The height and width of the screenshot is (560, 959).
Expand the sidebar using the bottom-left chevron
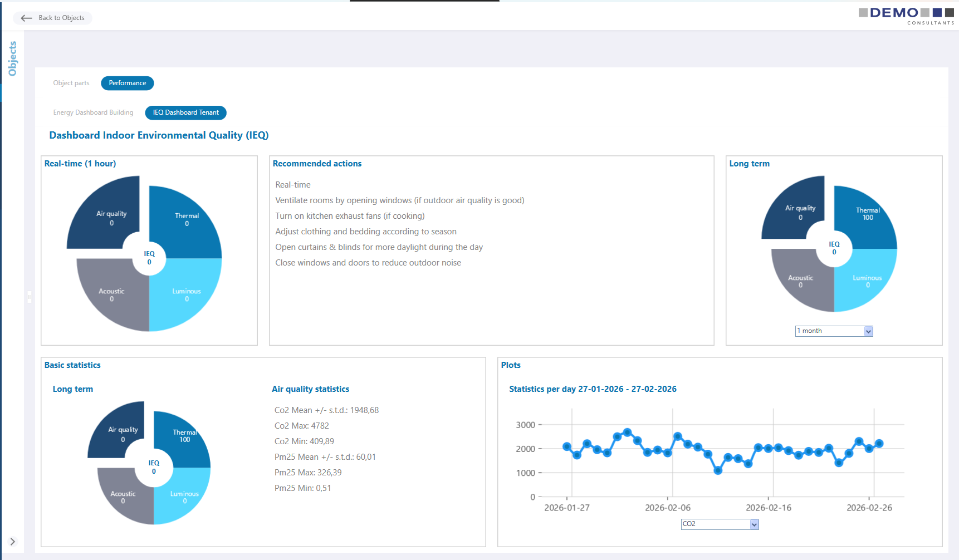pos(12,542)
